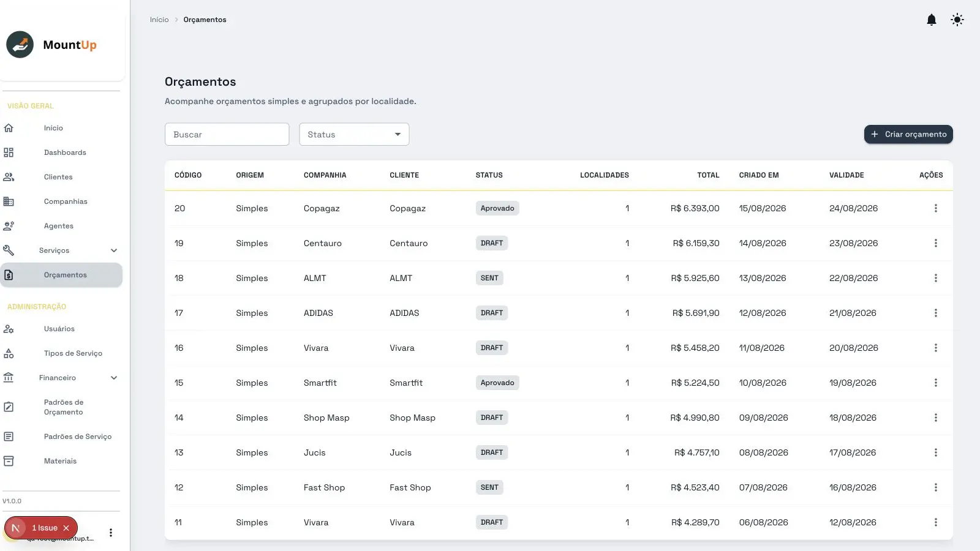Open actions menu for orçamento 12
Viewport: 980px width, 551px height.
(x=935, y=487)
